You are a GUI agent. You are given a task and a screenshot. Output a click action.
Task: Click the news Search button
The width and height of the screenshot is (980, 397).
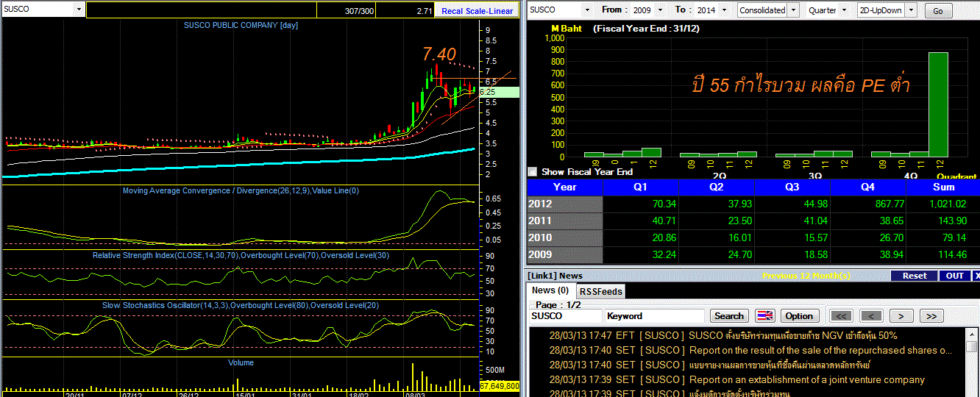729,316
